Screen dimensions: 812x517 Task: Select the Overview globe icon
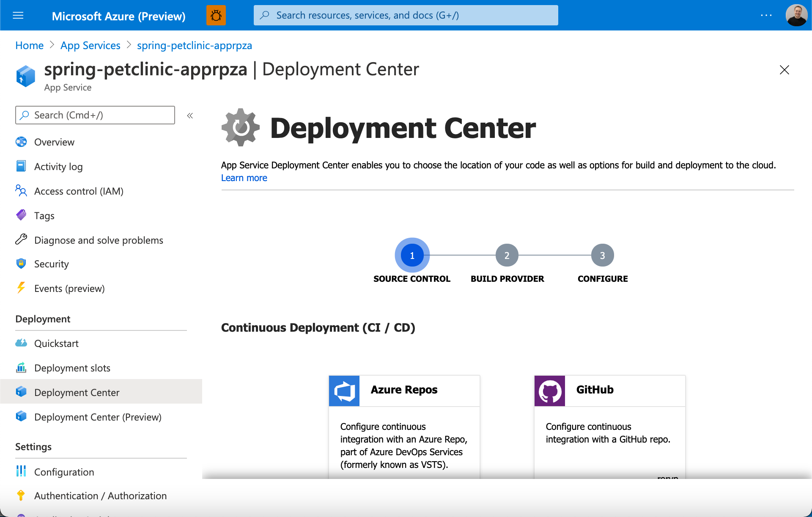[21, 142]
